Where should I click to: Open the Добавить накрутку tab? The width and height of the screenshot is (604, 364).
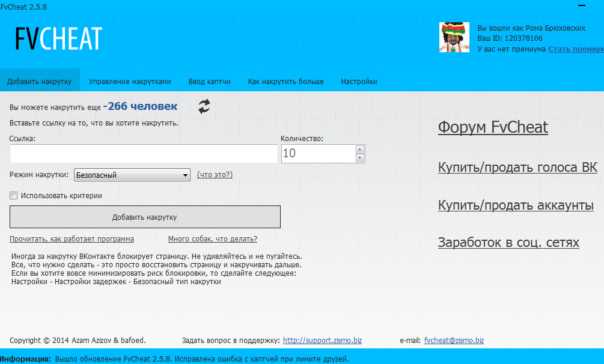[39, 81]
